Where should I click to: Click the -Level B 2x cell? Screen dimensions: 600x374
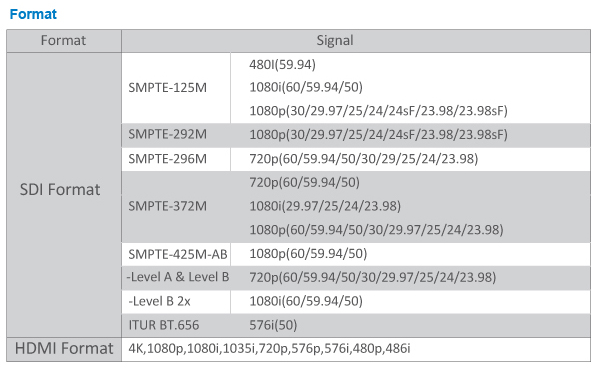tap(176, 302)
